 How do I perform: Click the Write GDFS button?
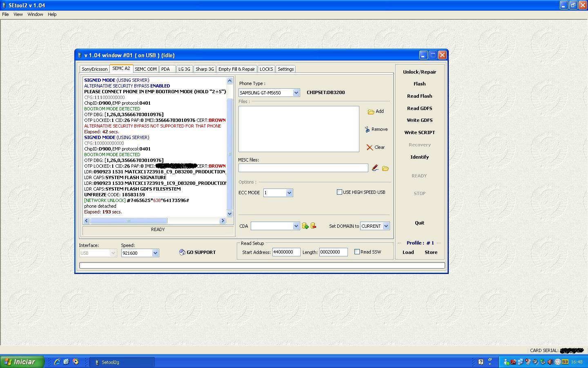point(419,120)
